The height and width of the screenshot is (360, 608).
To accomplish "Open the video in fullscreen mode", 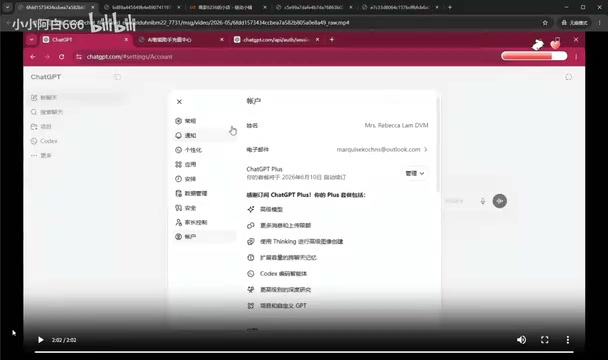I will tap(544, 340).
